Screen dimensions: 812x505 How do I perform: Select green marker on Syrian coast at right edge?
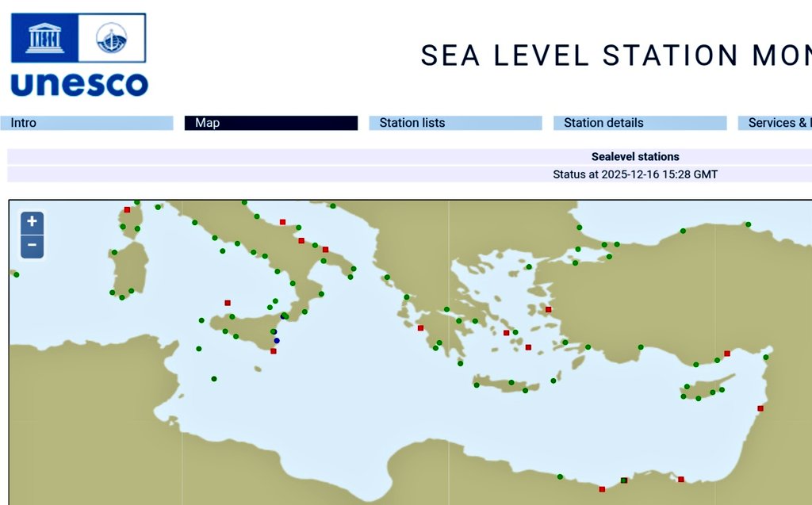(x=766, y=358)
